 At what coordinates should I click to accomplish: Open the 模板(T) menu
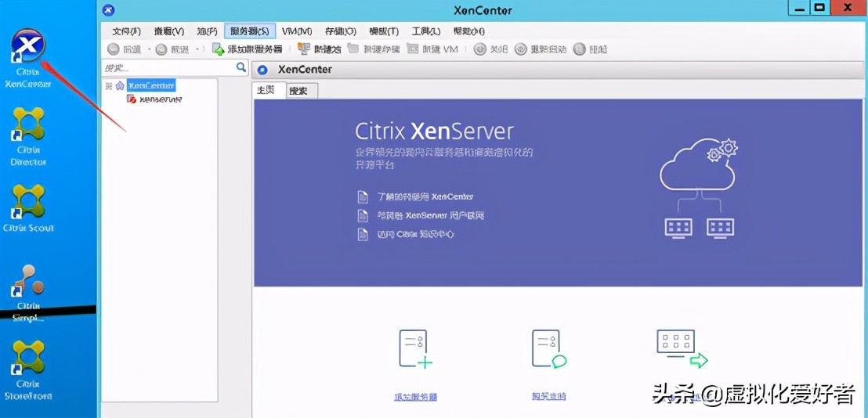382,31
